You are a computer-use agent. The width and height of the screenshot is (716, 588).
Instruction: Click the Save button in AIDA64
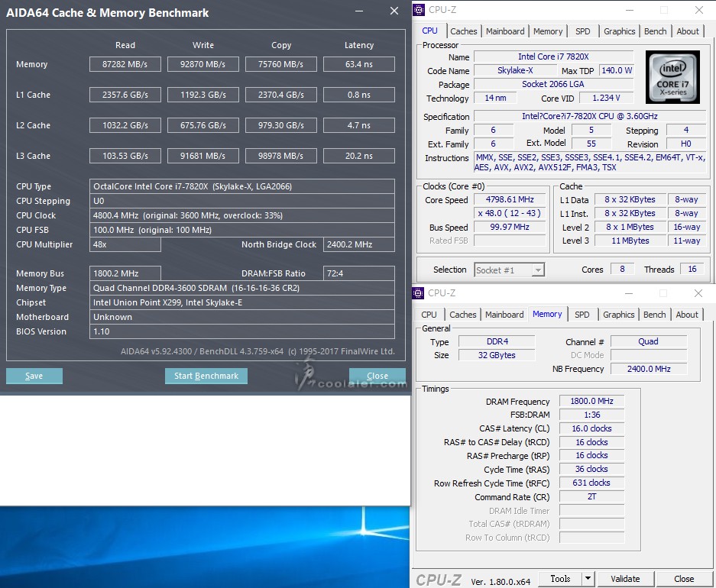34,376
